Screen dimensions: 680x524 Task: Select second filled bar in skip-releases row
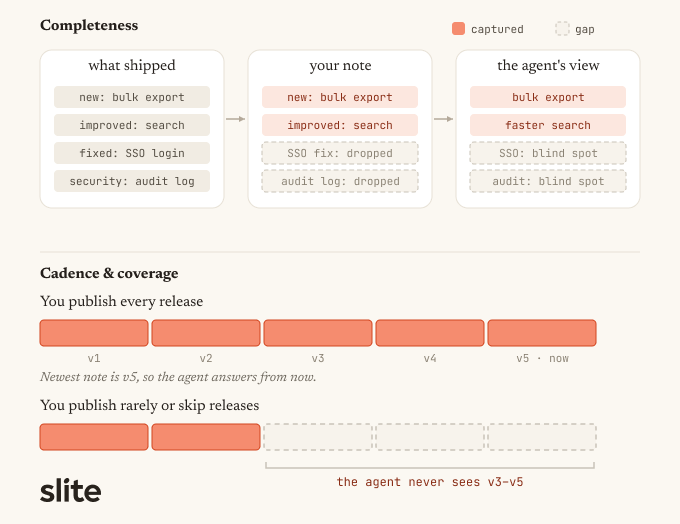(206, 437)
